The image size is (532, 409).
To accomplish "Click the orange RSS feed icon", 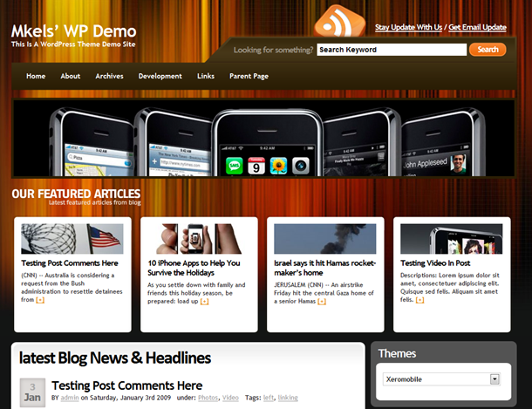I will coord(339,21).
